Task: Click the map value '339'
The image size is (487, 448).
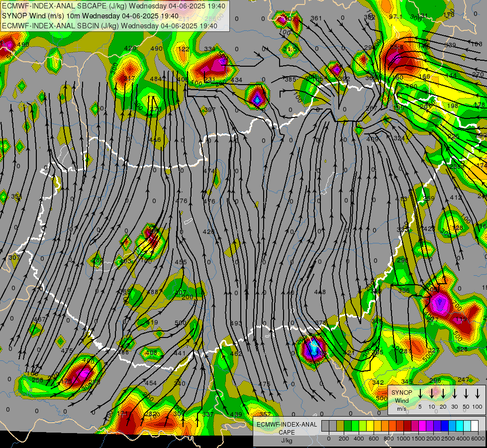Action: pyautogui.click(x=450, y=45)
